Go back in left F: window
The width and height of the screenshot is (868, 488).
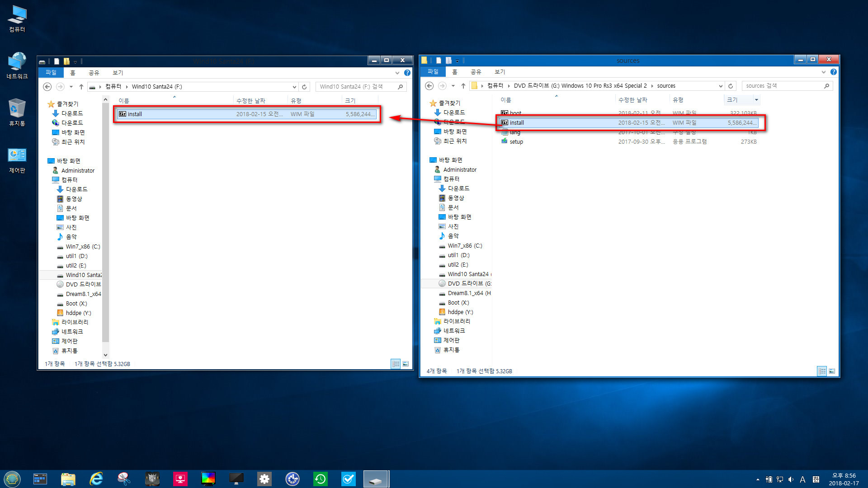point(47,87)
